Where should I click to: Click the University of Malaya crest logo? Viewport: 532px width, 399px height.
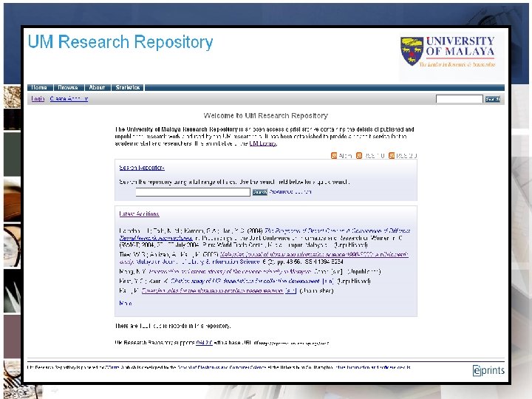coord(412,51)
